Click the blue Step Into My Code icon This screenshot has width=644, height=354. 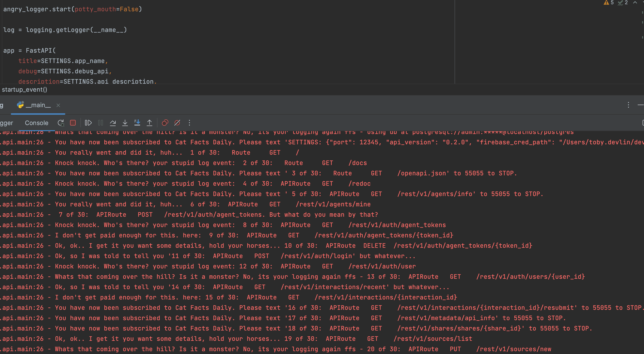pos(137,122)
